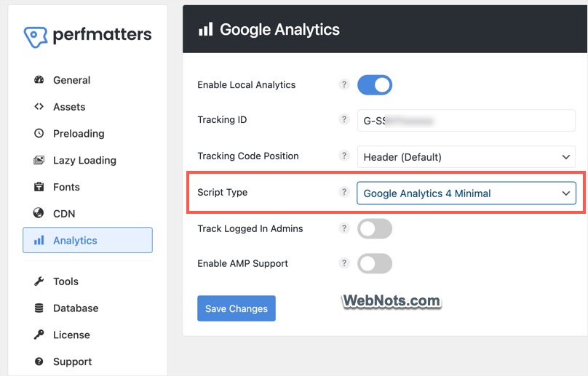Click the perfmatters logo icon
The height and width of the screenshot is (376, 588).
pyautogui.click(x=36, y=37)
